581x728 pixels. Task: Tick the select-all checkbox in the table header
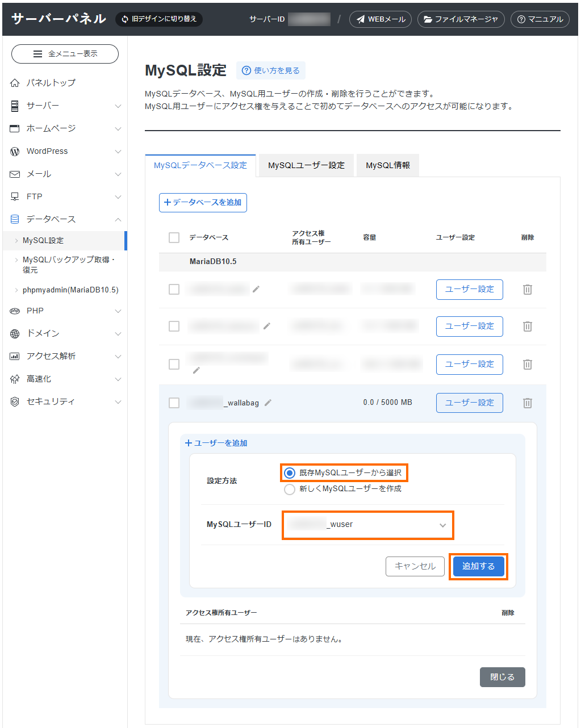click(x=174, y=237)
